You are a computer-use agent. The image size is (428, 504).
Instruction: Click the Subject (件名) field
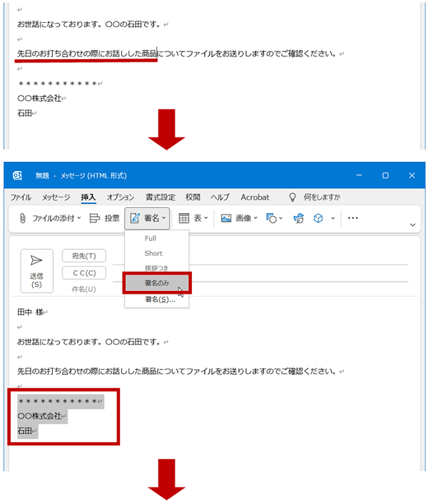pos(250,289)
